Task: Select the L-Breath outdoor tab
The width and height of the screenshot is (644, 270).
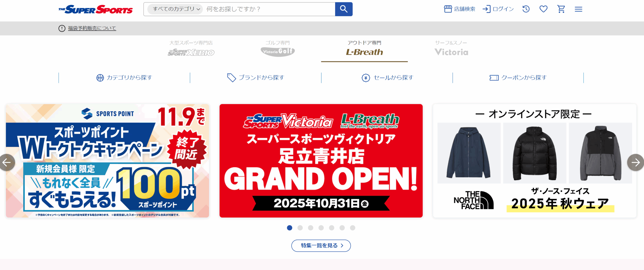Action: (x=364, y=49)
